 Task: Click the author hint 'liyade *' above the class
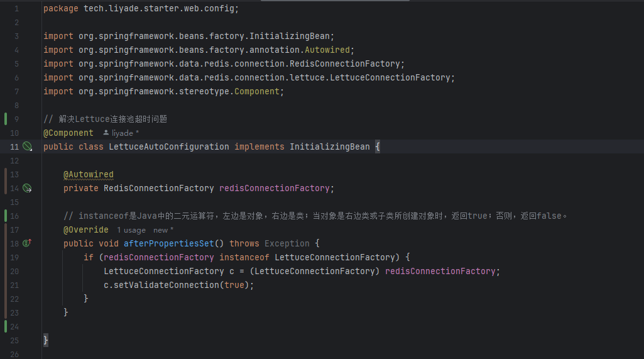(x=121, y=133)
